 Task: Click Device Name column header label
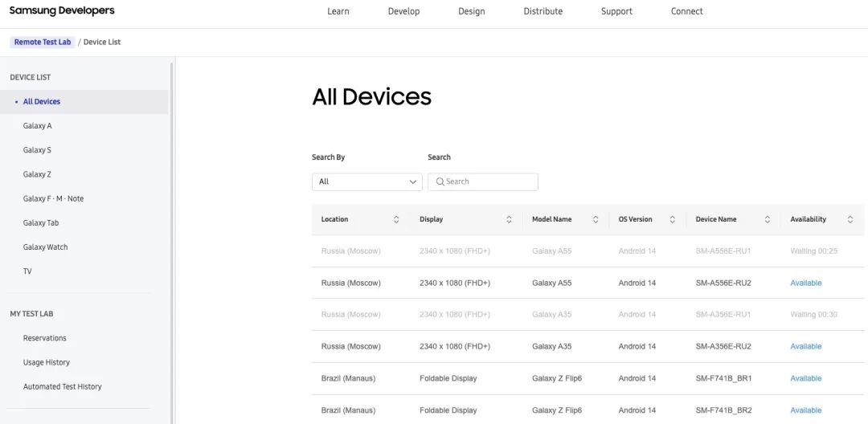pyautogui.click(x=716, y=219)
